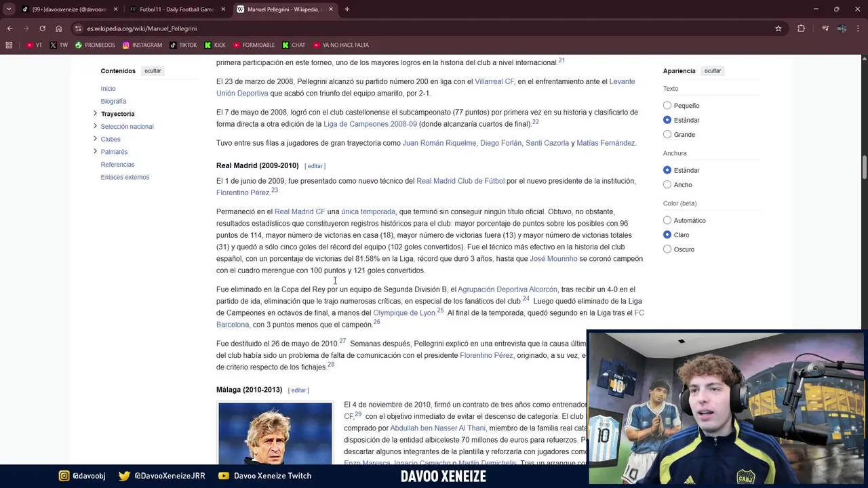This screenshot has height=488, width=868.
Task: Open the YA NO HACE FALTA bookmark
Action: coord(341,45)
